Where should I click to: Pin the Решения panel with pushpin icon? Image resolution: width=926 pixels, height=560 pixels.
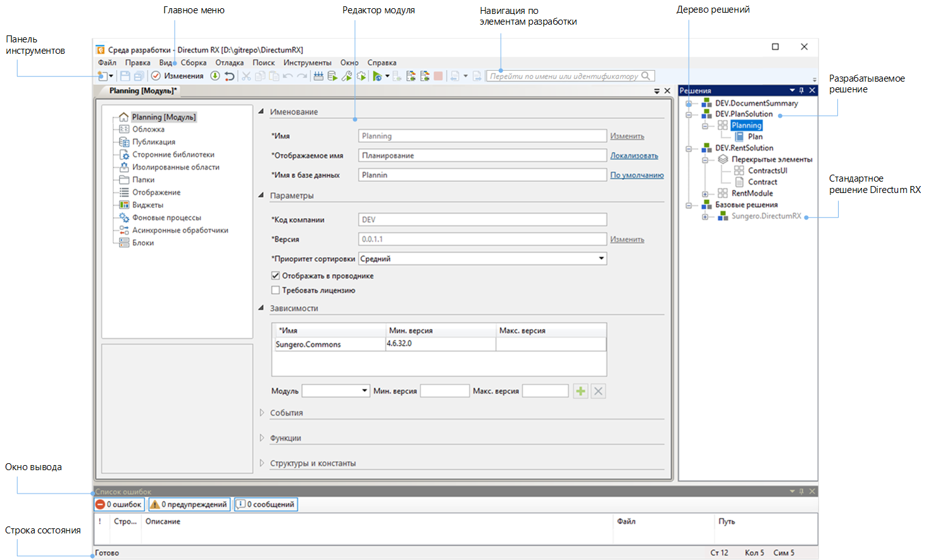[801, 90]
